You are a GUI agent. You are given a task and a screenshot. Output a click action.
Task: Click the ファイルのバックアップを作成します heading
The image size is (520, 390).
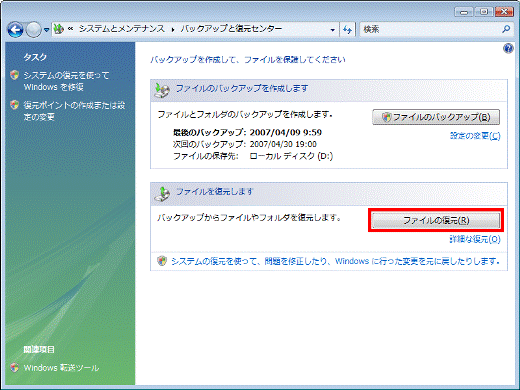point(242,89)
